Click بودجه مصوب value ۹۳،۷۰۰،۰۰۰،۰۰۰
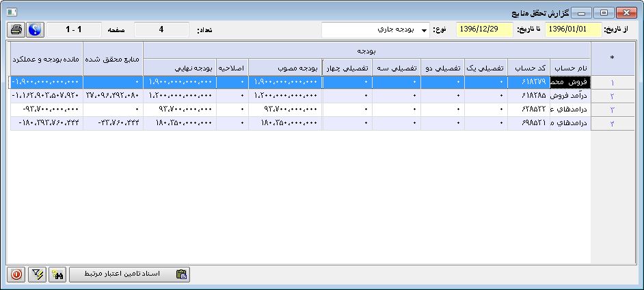644x290 pixels. click(285, 109)
